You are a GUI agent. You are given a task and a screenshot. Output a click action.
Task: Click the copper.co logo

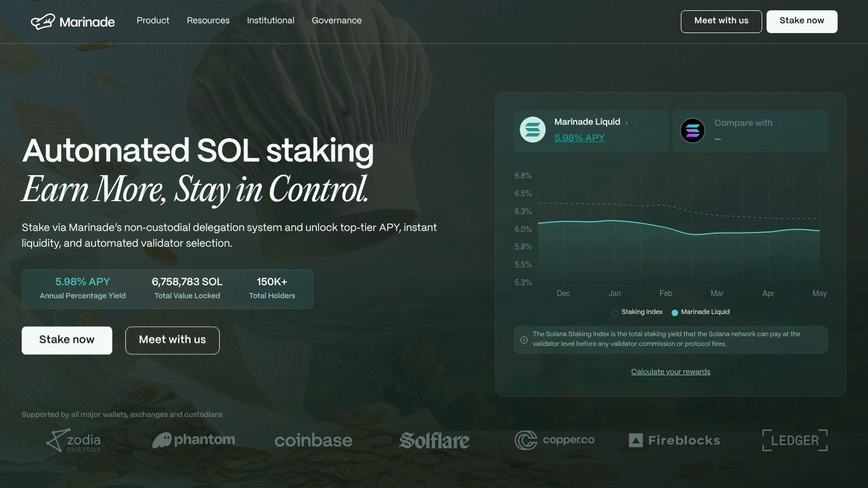coord(554,440)
